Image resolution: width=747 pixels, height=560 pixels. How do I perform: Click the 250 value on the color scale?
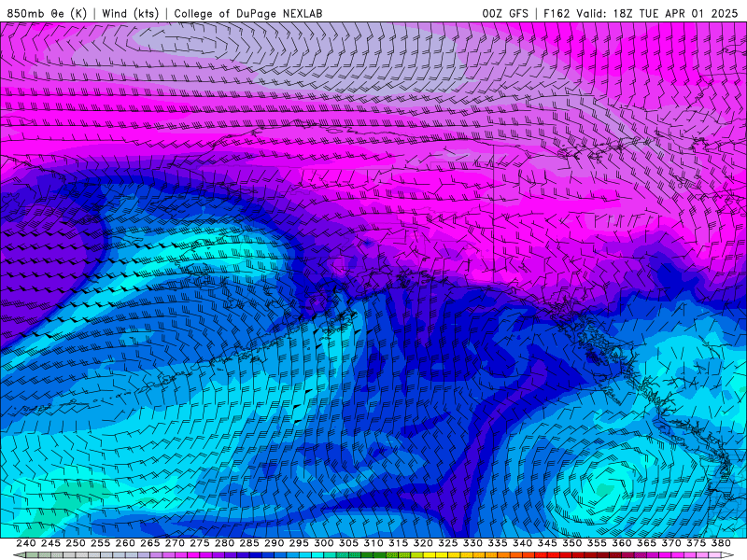coord(76,543)
